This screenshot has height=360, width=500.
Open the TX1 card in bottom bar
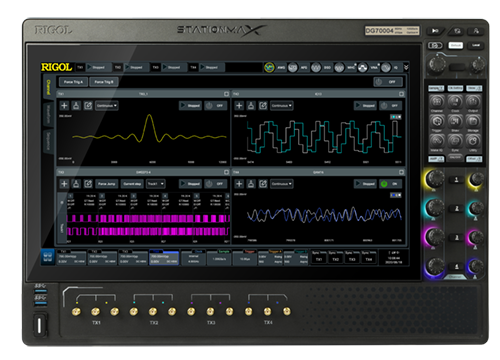coord(72,257)
